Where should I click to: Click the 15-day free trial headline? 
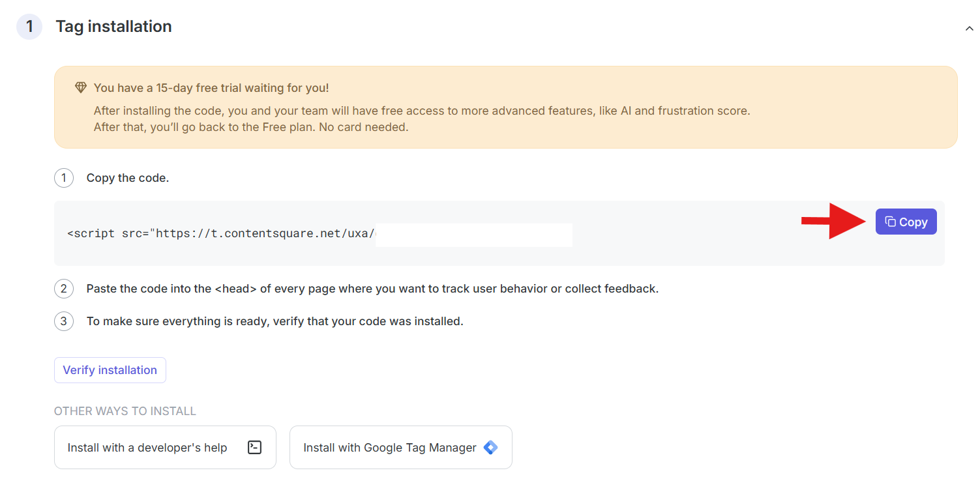[x=211, y=87]
